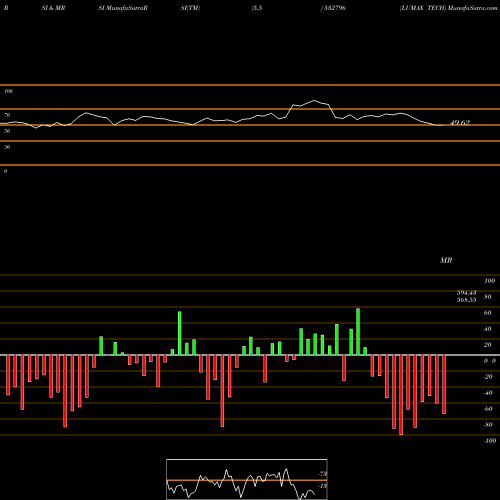
Task: Click the MR axis label -60
Action: click(x=488, y=409)
